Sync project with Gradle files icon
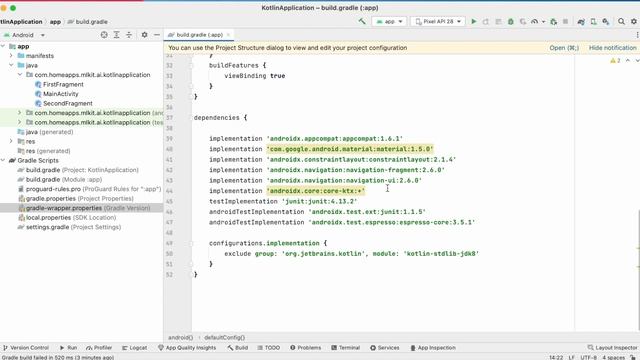The height and width of the screenshot is (360, 640). pyautogui.click(x=581, y=22)
